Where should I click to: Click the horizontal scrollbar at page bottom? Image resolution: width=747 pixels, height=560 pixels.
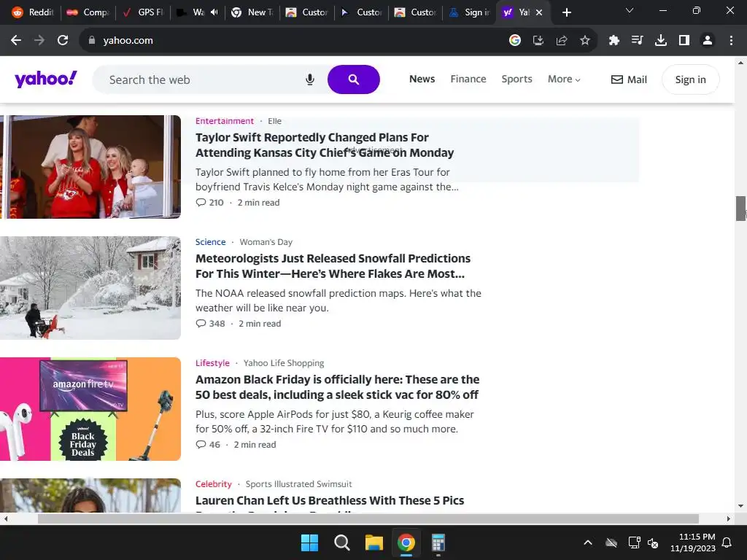(x=368, y=518)
